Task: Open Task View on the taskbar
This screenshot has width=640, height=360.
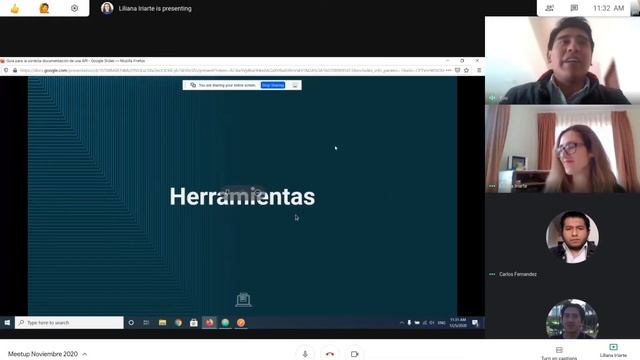Action: point(146,322)
